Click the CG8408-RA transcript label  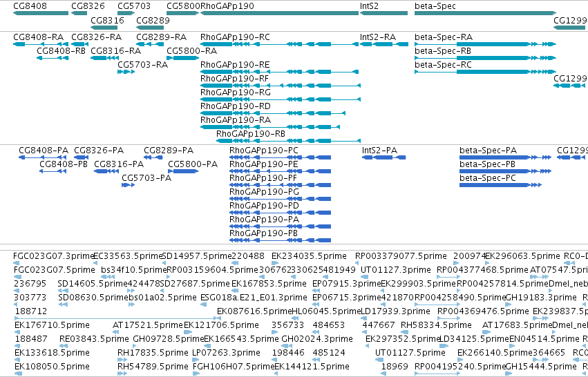(38, 37)
